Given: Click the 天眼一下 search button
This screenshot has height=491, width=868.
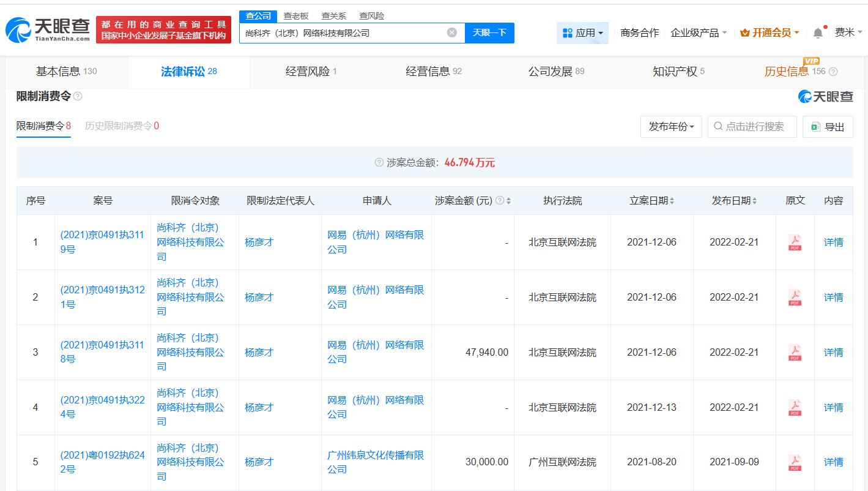Looking at the screenshot, I should [489, 32].
